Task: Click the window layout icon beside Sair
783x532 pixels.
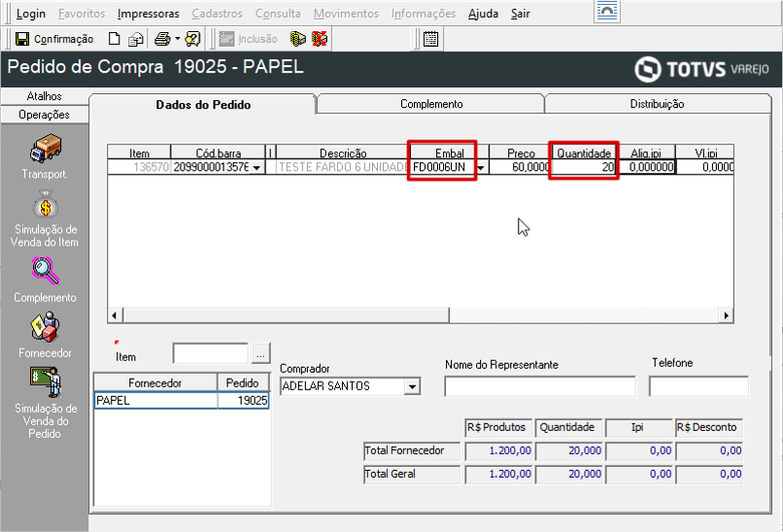Action: pos(607,11)
